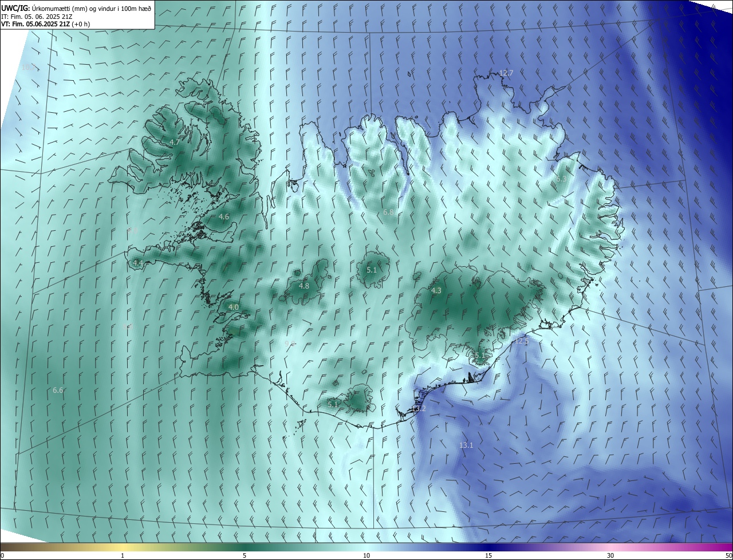The image size is (733, 560).
Task: Click the 4.0 value label
Action: coord(234,307)
